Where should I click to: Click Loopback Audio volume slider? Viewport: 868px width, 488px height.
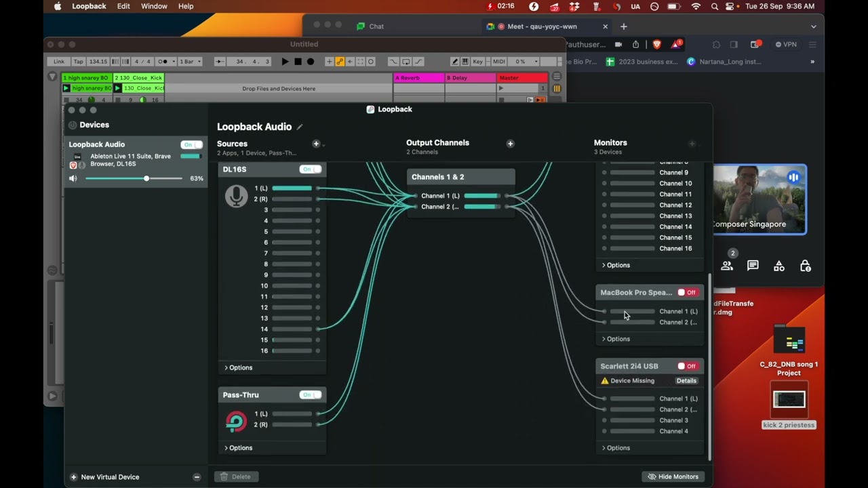pyautogui.click(x=134, y=178)
